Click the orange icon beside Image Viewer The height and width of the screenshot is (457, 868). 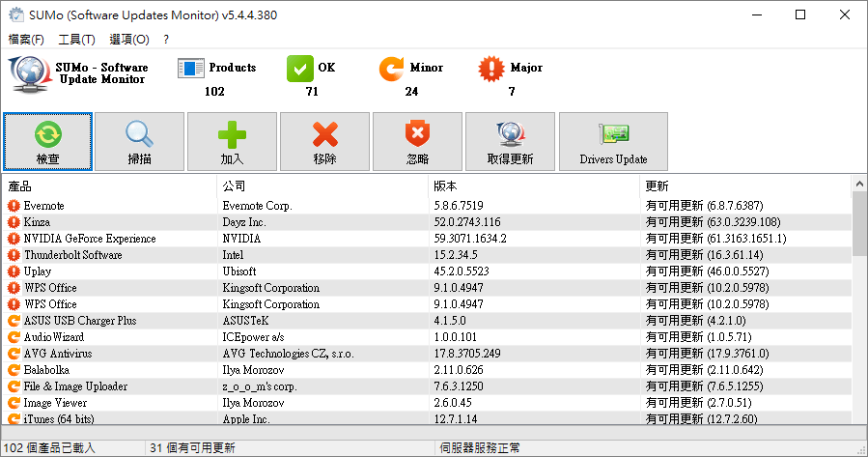point(14,403)
